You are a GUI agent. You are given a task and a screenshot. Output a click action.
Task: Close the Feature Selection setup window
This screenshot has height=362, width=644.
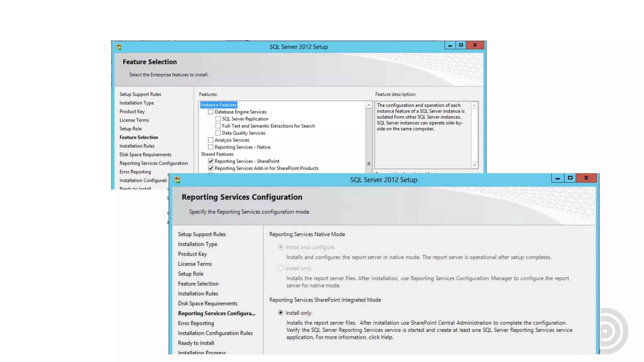click(475, 45)
